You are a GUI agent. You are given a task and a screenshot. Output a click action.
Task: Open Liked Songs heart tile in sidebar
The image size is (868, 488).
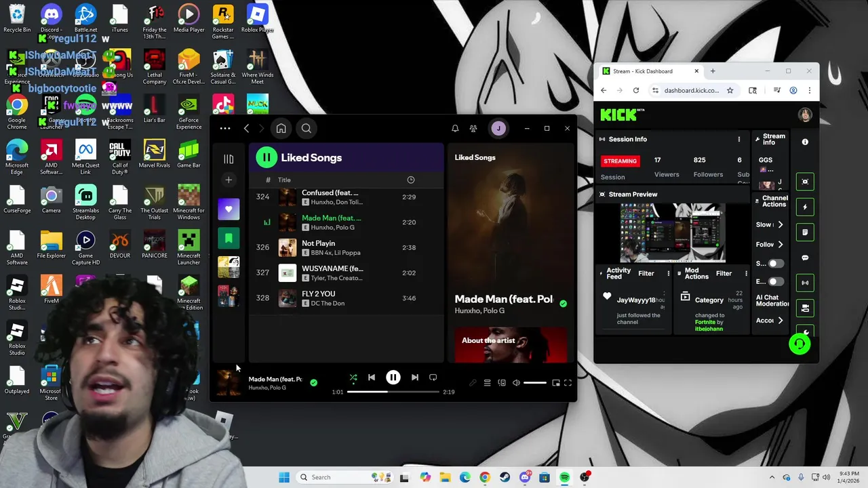tap(229, 209)
